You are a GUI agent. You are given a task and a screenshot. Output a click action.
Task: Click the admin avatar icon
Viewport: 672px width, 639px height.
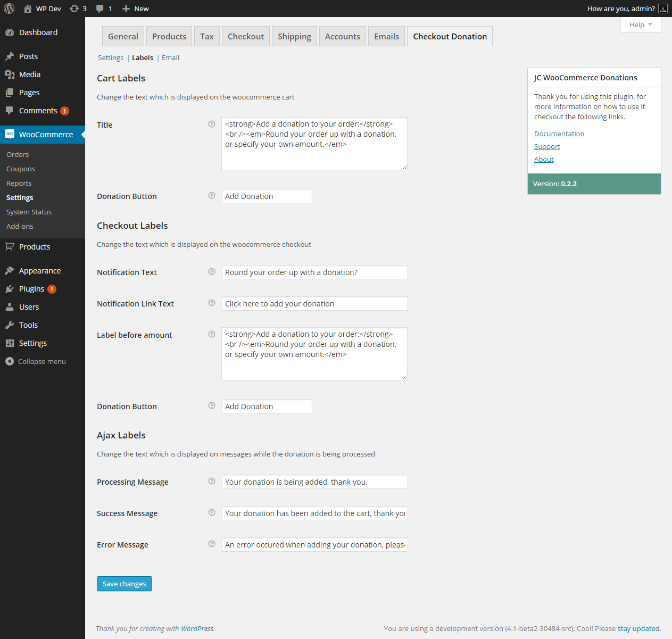tap(662, 9)
